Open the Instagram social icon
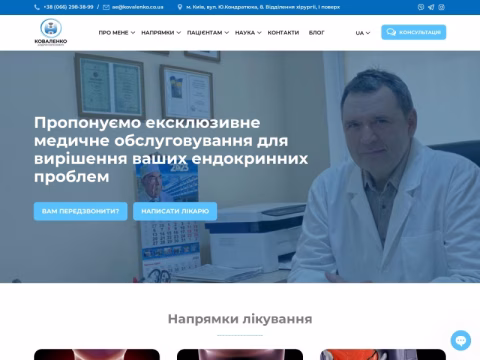Screen dimensions: 480x360 point(441,7)
